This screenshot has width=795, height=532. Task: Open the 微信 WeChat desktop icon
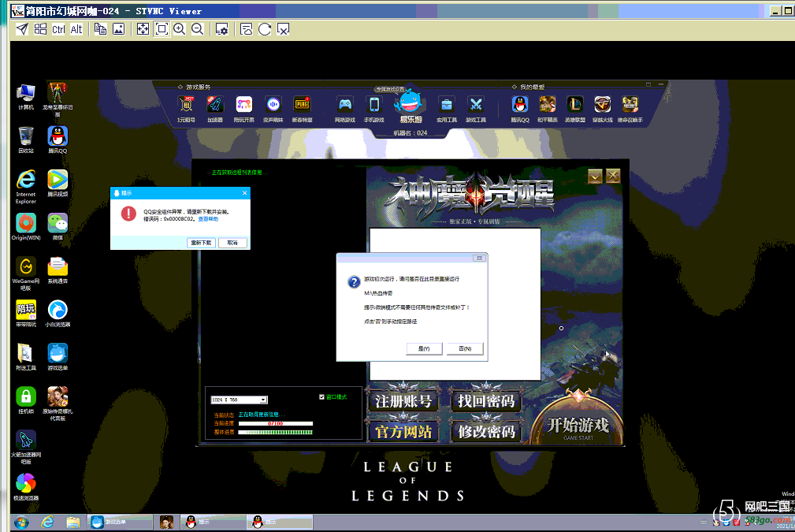(x=58, y=226)
